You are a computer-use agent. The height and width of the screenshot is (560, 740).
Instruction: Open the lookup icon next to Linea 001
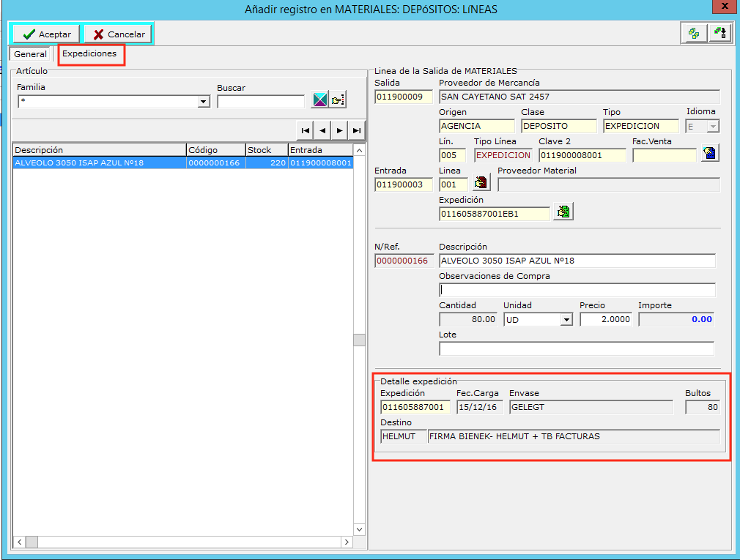pos(481,182)
